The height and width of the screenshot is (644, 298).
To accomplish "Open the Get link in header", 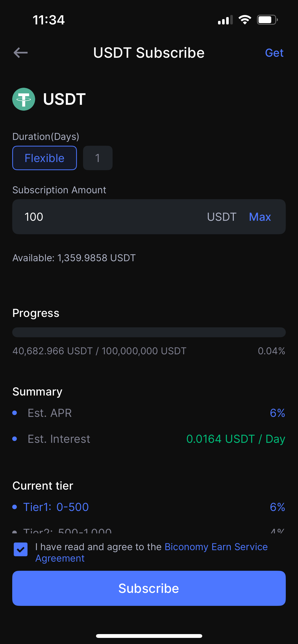I will point(274,53).
